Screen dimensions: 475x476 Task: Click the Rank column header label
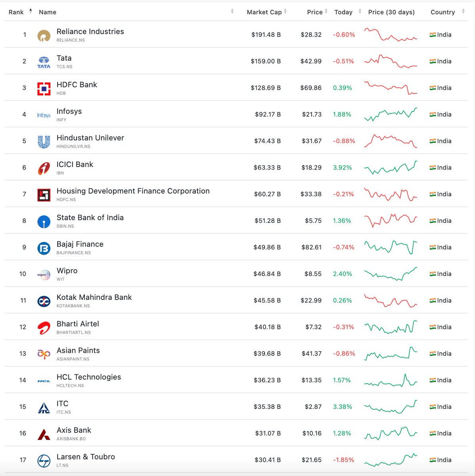point(16,12)
